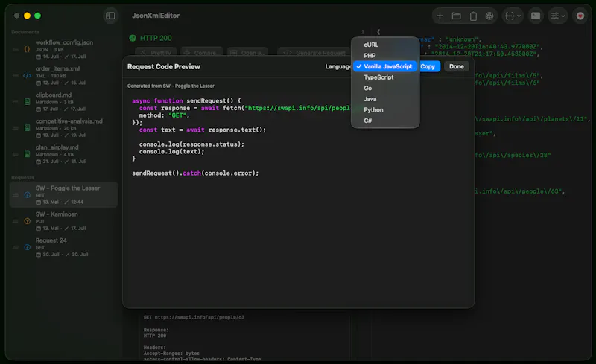Click the Request Code Preview title
The image size is (596, 364).
pyautogui.click(x=164, y=66)
